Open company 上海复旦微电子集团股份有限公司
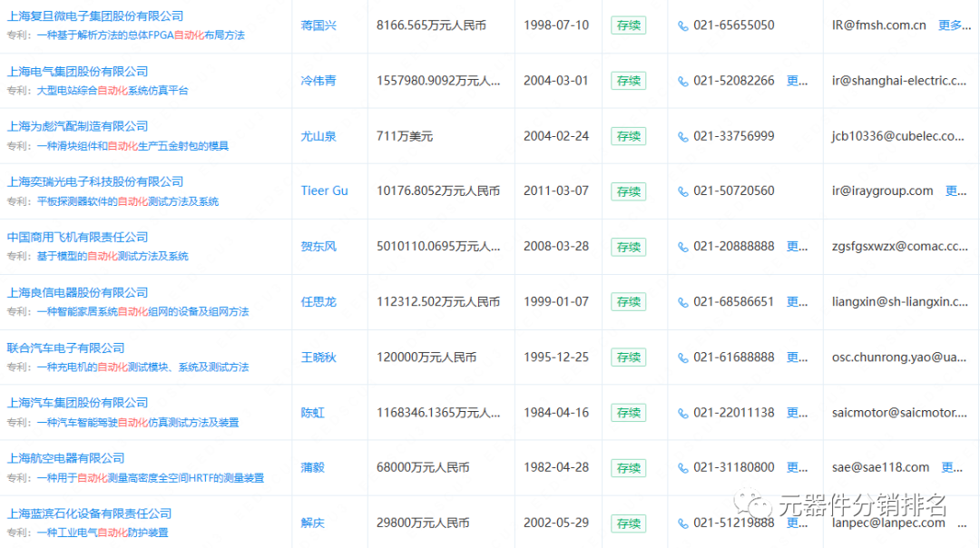This screenshot has width=980, height=548. pos(95,16)
